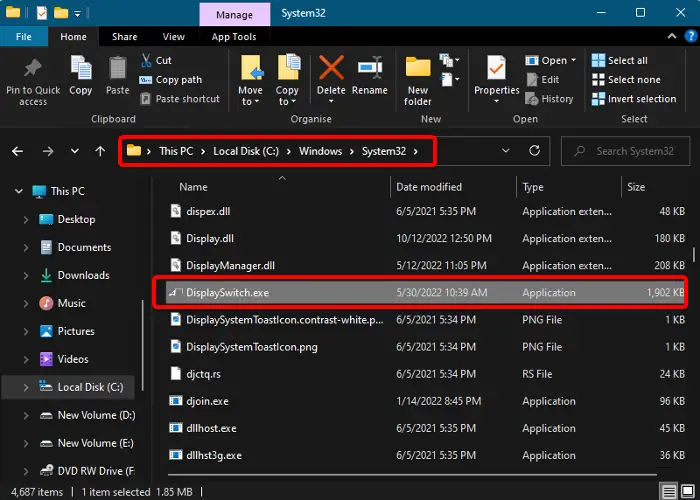Collapse the ribbon with the chevron
The width and height of the screenshot is (700, 500).
click(x=671, y=37)
